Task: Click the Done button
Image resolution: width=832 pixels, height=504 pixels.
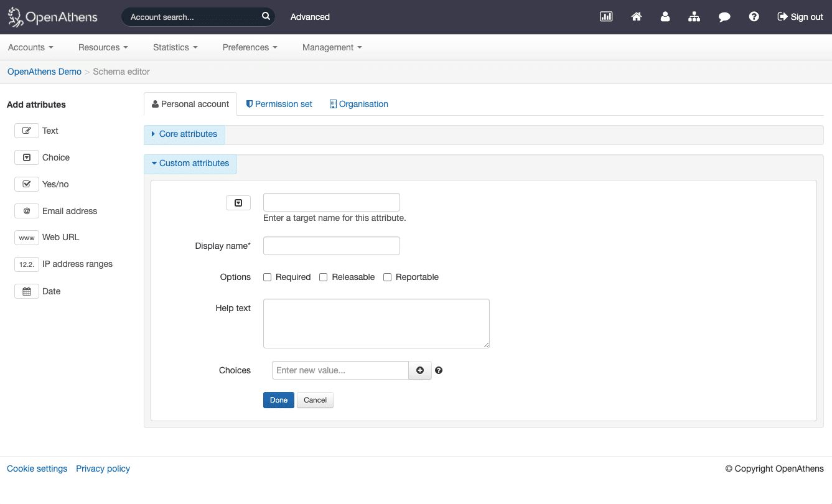Action: coord(278,400)
